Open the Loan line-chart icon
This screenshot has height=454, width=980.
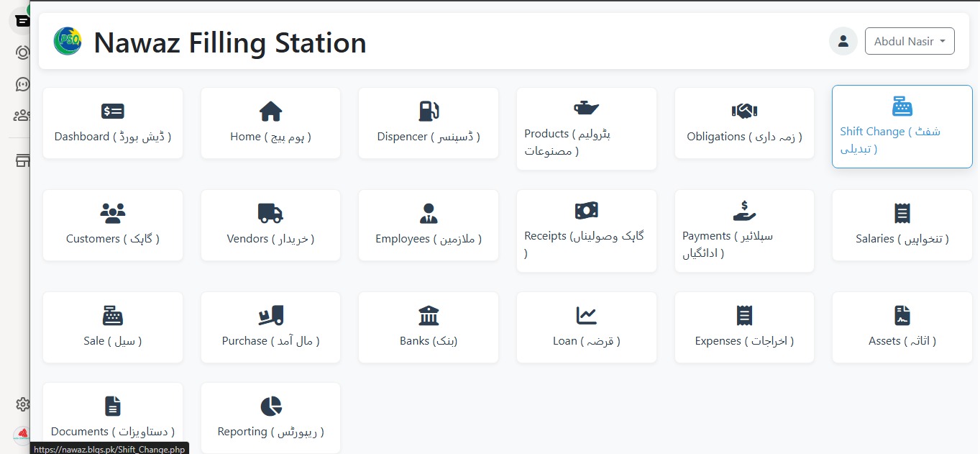[x=586, y=314]
